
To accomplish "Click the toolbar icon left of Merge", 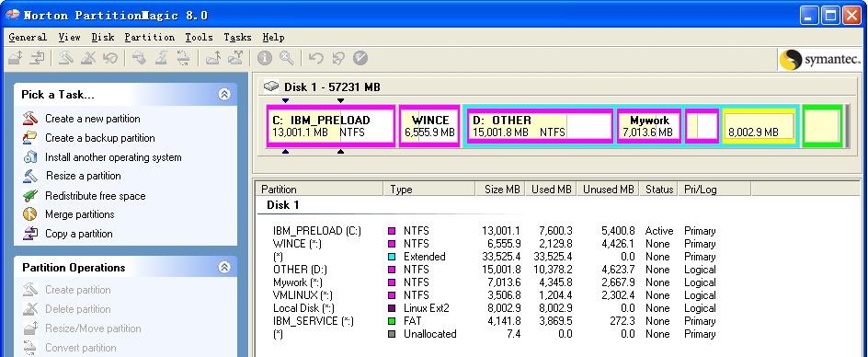I will pyautogui.click(x=213, y=58).
